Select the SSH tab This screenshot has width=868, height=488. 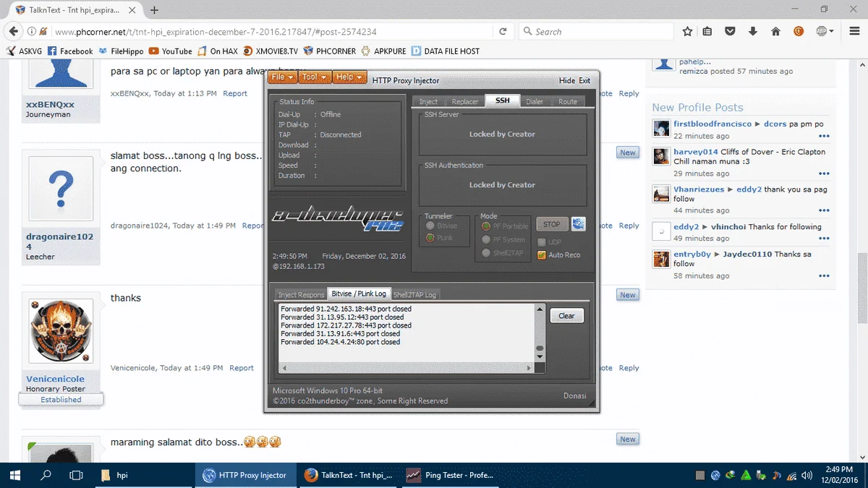point(502,101)
